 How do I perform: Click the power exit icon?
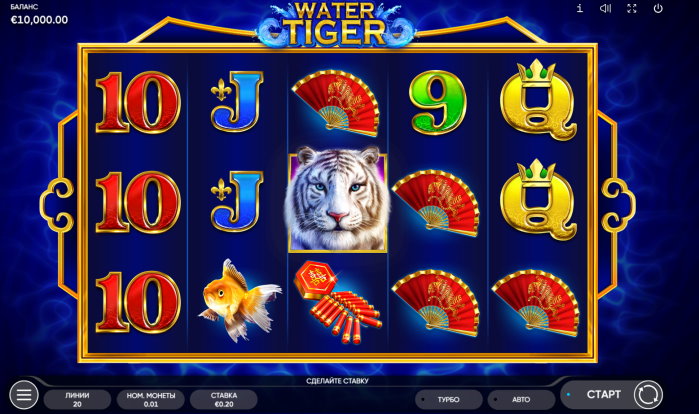(x=658, y=8)
